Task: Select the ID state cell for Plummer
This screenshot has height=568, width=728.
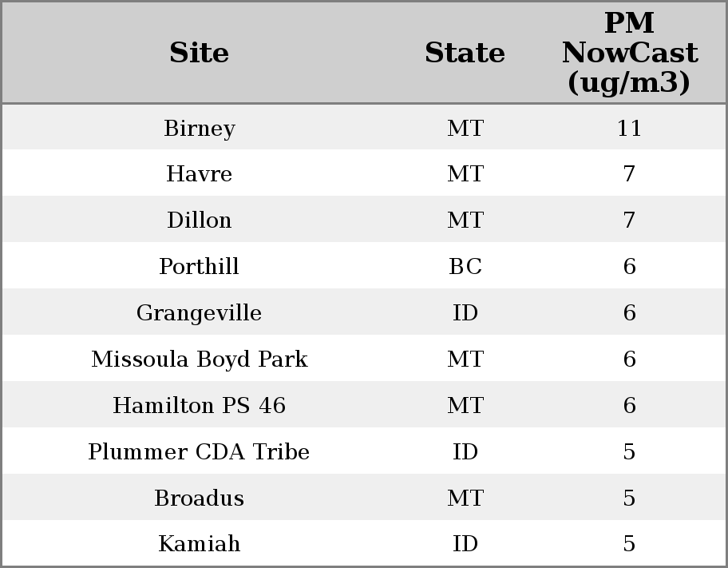Action: [465, 452]
